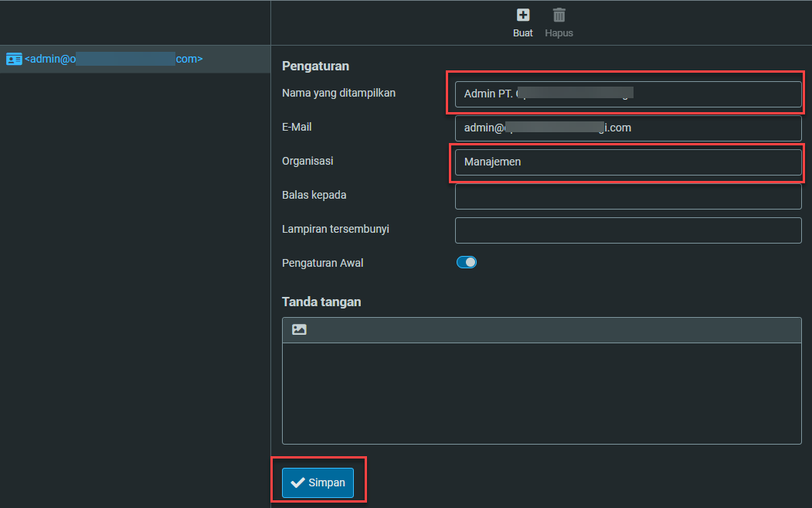Screen dimensions: 812x508
Task: Toggle the Pengaturan Awal switch
Action: 467,262
